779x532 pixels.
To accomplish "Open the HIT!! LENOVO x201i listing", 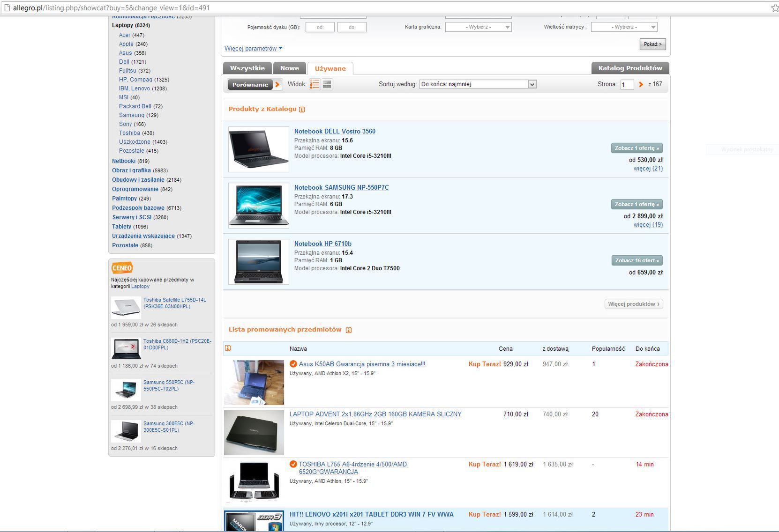I will (371, 514).
